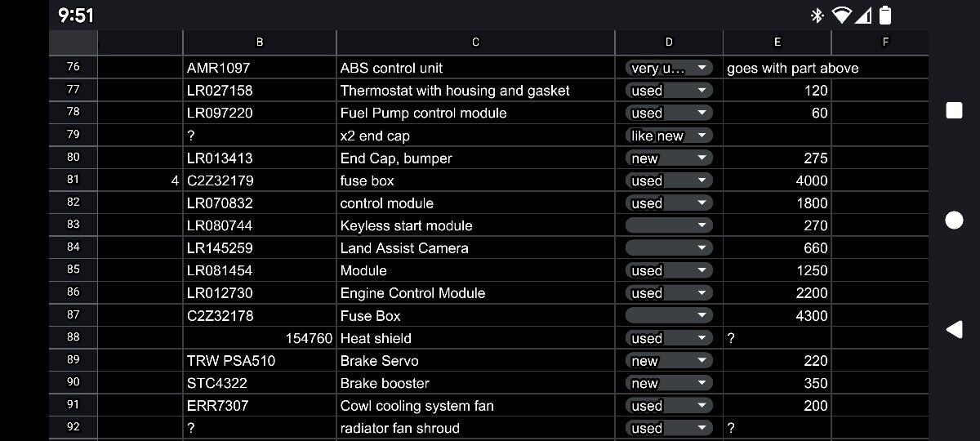Select cell containing LR027158
The width and height of the screenshot is (980, 441).
(259, 91)
